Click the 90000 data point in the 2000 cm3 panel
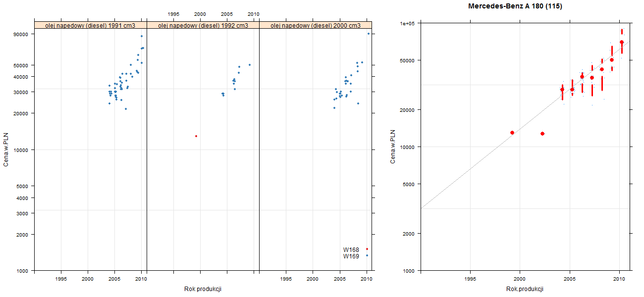Screen dimensions: 644x297 (x=369, y=34)
